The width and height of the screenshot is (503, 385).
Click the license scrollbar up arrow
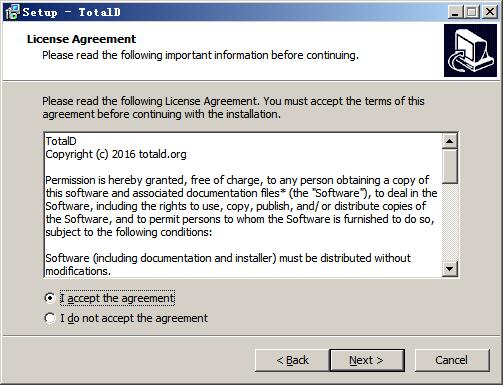(x=450, y=141)
